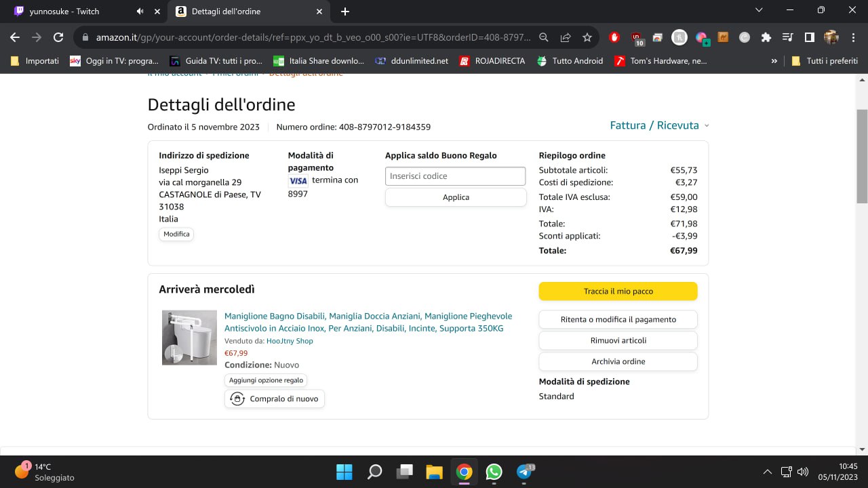Image resolution: width=868 pixels, height=488 pixels.
Task: Click the page vertical scrollbar
Action: (862, 156)
